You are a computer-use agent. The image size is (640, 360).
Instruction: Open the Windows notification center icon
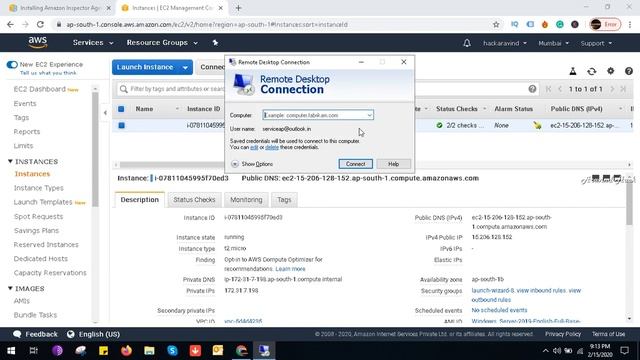(624, 351)
